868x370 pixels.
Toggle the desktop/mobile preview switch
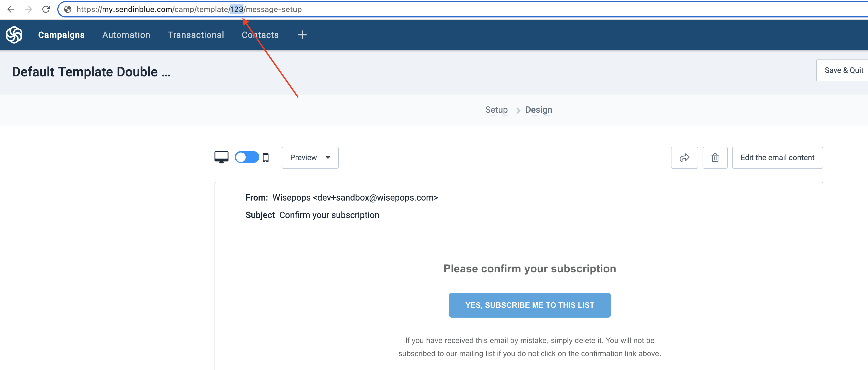247,157
